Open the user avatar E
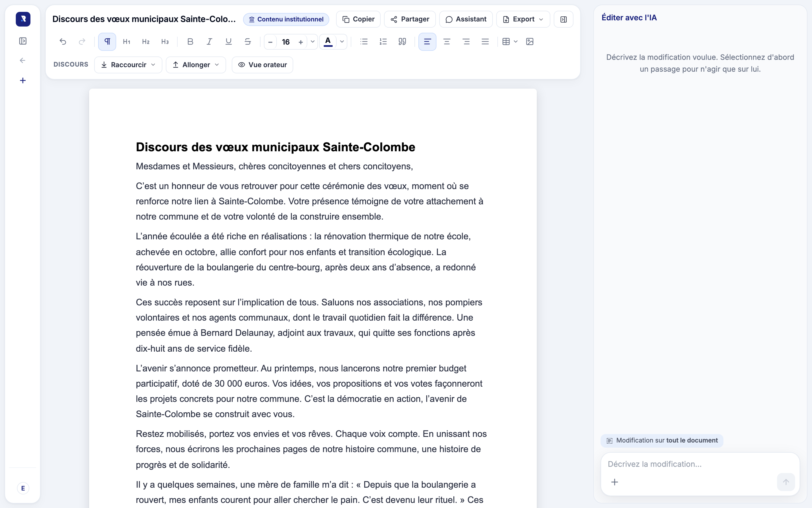The width and height of the screenshot is (812, 508). coord(23,488)
